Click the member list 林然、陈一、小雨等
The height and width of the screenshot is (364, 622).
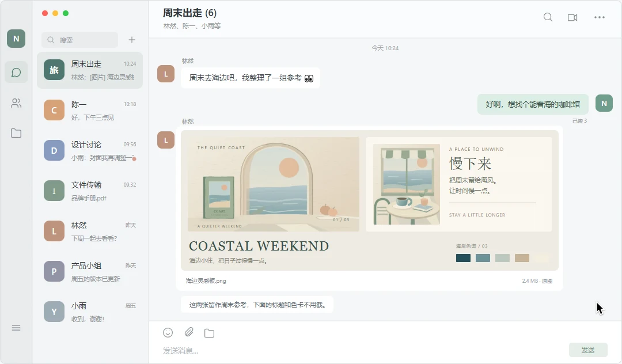192,26
